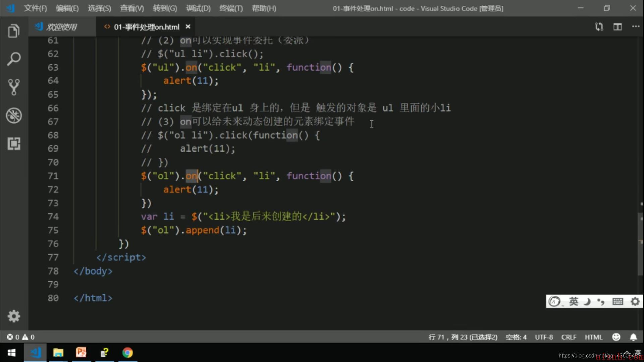Toggle the IME moon (half-width) icon
The image size is (644, 362).
point(587,302)
